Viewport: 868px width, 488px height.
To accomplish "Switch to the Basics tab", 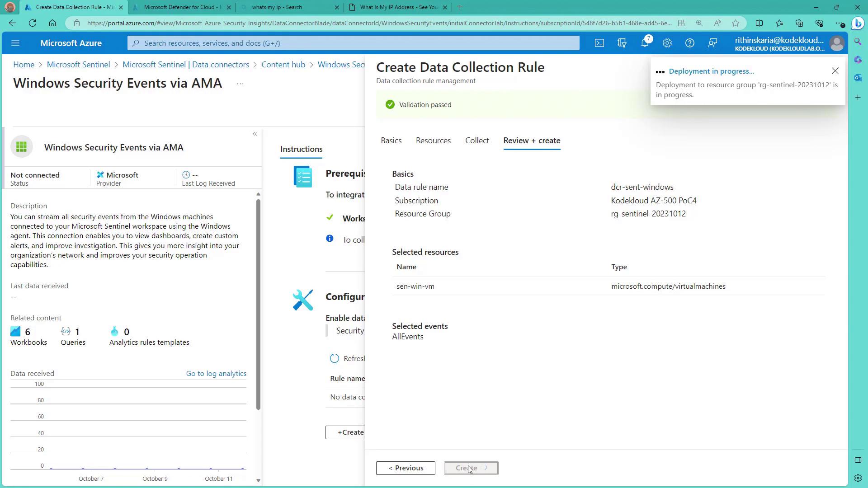I will 391,141.
